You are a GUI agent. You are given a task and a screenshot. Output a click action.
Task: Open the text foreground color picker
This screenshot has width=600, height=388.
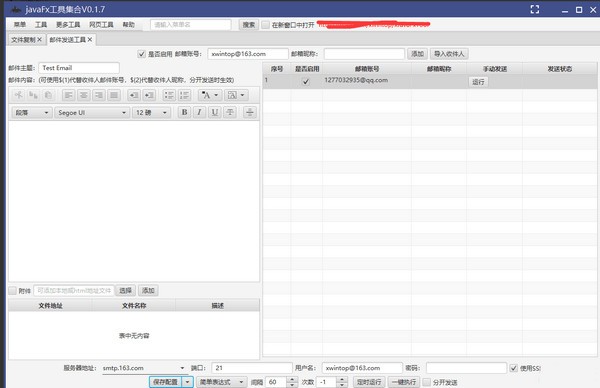click(x=210, y=95)
